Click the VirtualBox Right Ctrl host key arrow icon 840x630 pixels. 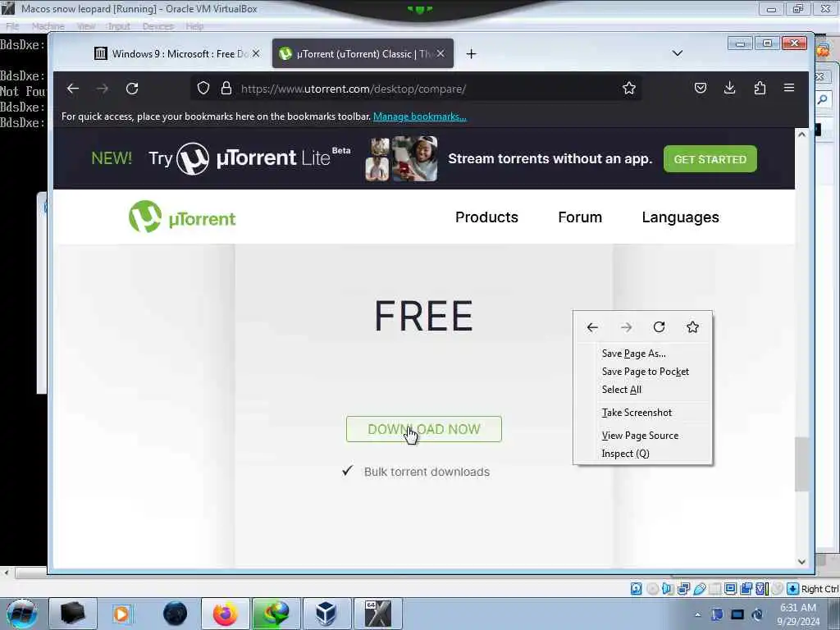coord(793,589)
